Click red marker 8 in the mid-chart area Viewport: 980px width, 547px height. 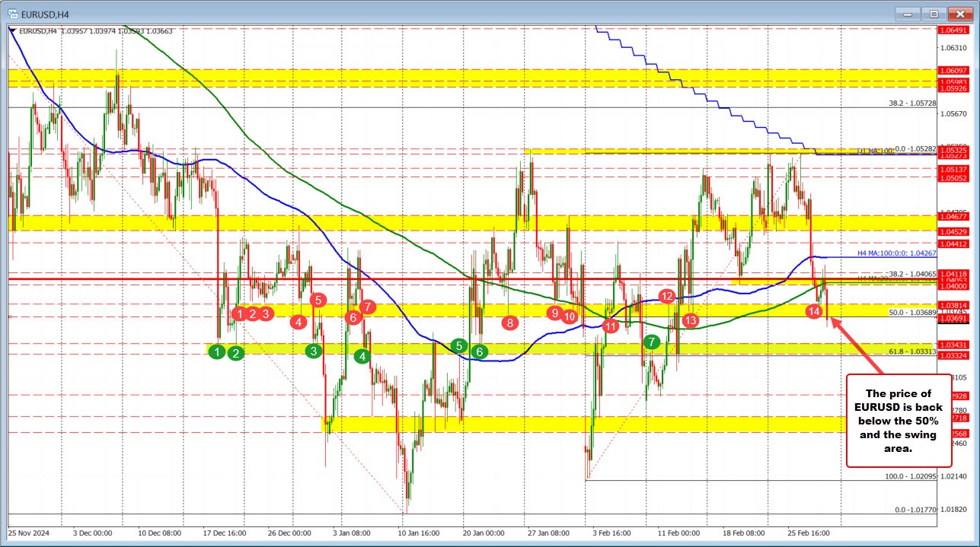tap(509, 323)
